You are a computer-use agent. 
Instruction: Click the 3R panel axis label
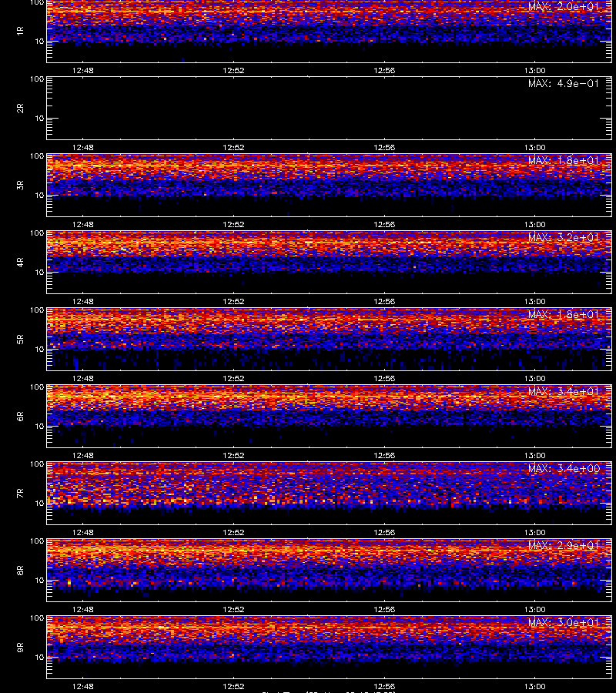point(20,185)
